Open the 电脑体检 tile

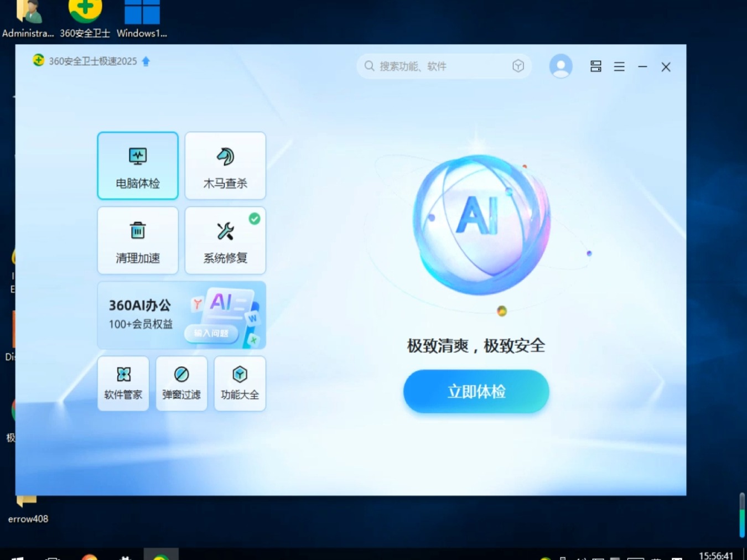pos(138,165)
